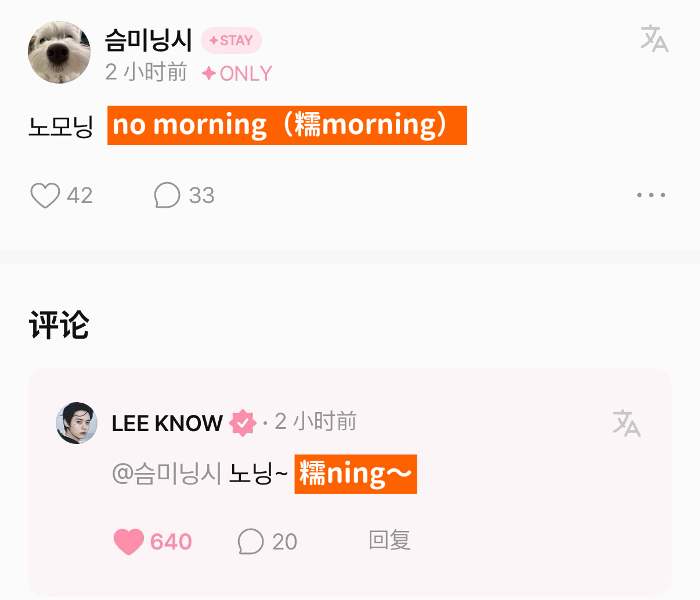The width and height of the screenshot is (700, 600).
Task: Tap the verified badge beside LEE KNOW
Action: [x=243, y=423]
